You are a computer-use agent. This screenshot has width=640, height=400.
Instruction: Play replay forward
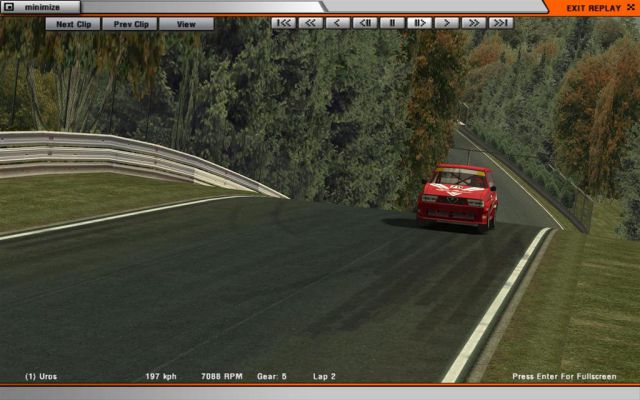[x=447, y=23]
